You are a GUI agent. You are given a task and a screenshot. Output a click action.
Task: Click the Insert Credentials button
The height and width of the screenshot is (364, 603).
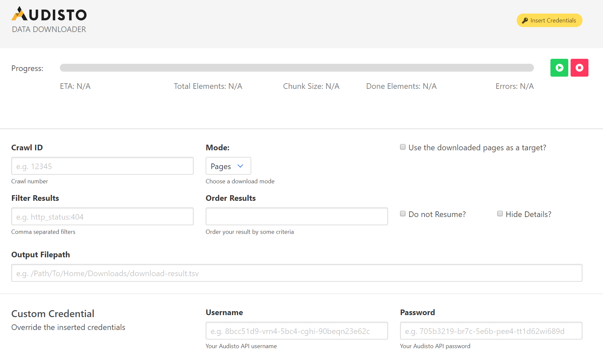click(x=549, y=20)
